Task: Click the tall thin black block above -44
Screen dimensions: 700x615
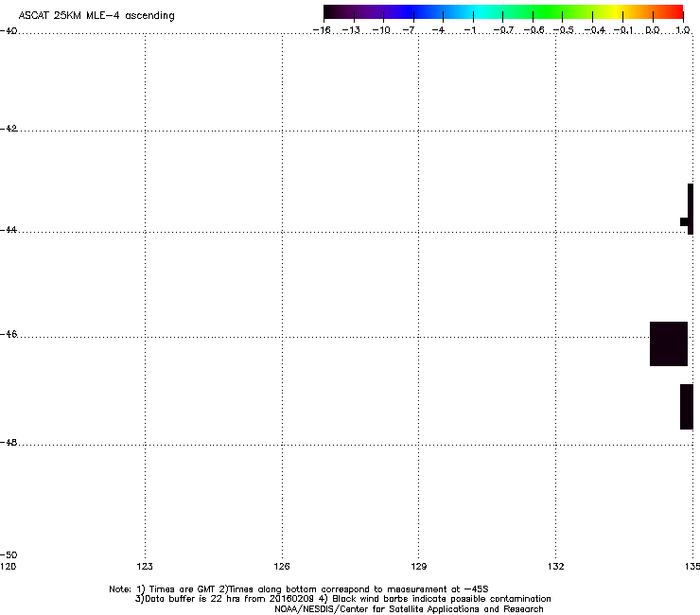Action: pos(691,209)
